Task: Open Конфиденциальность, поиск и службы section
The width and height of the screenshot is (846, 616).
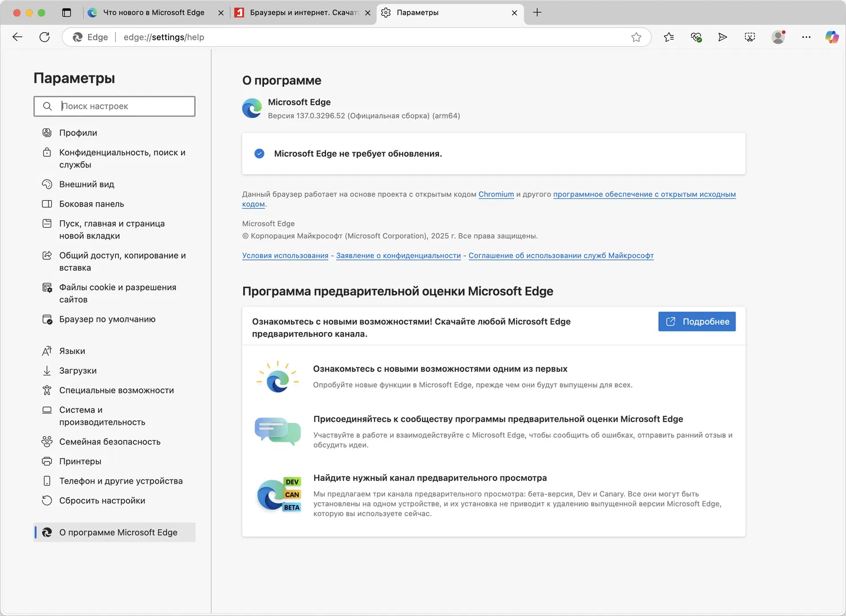Action: click(x=114, y=158)
